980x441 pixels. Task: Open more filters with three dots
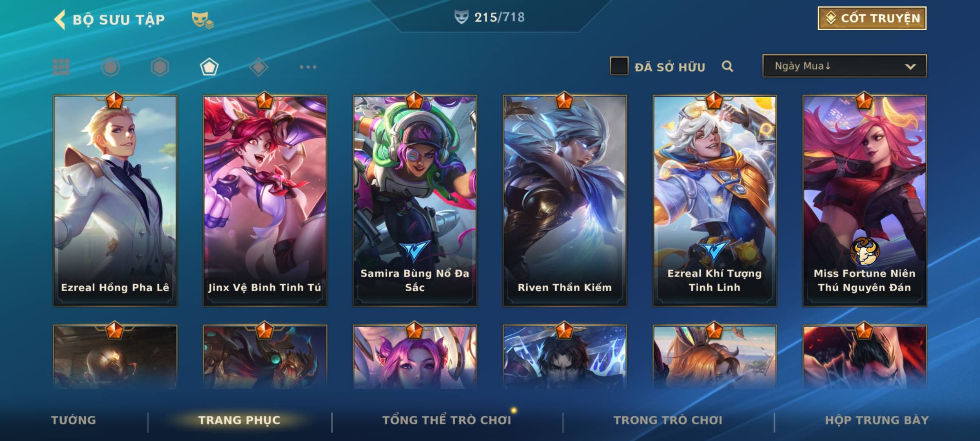coord(308,67)
